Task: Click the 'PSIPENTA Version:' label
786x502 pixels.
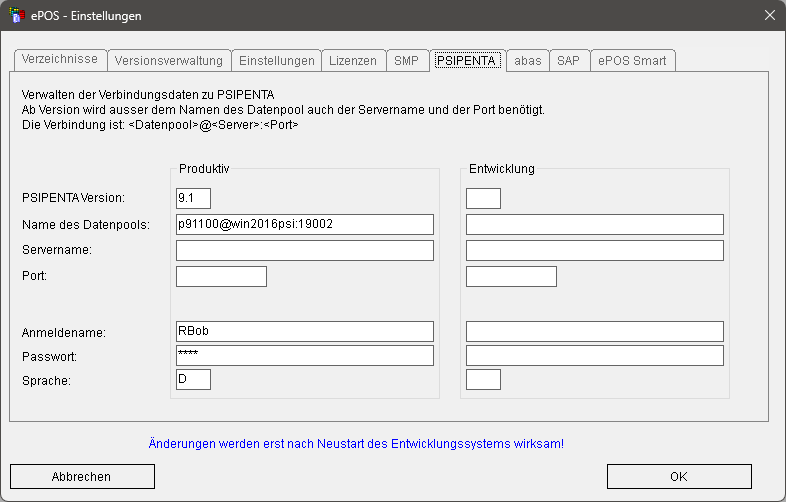Action: pos(73,198)
